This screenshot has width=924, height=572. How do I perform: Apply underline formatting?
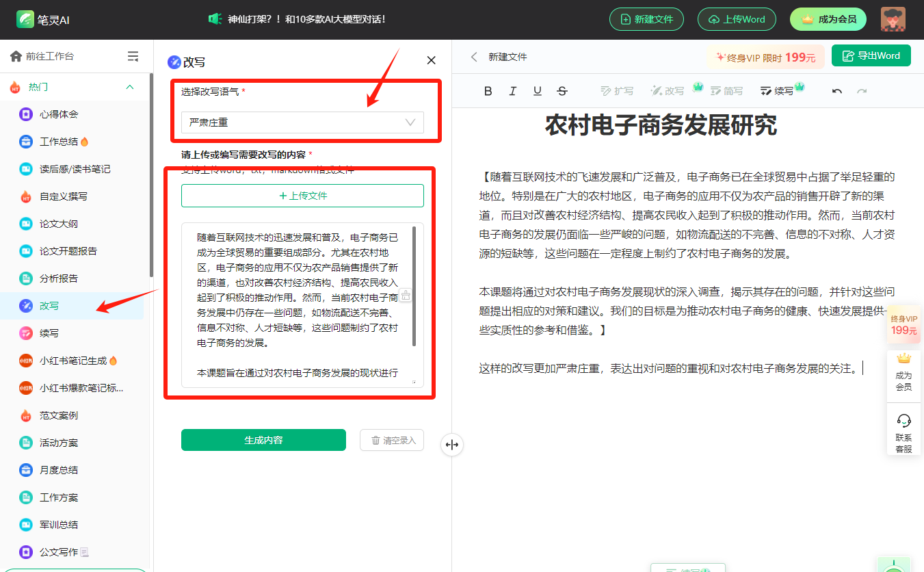538,90
